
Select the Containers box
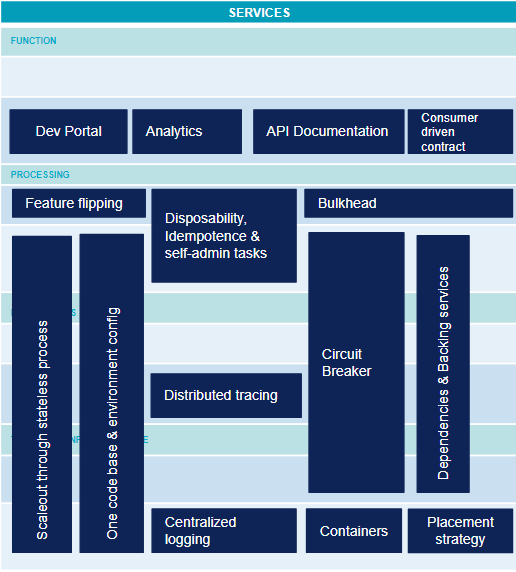pyautogui.click(x=354, y=530)
